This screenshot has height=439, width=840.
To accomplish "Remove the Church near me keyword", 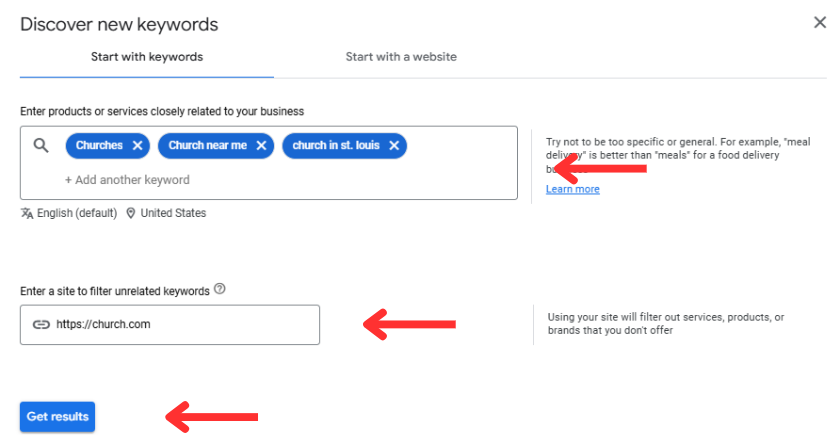I will coord(261,146).
